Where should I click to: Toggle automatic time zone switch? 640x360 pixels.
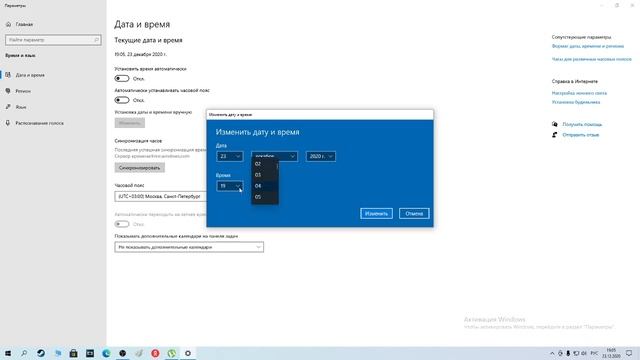[x=122, y=100]
